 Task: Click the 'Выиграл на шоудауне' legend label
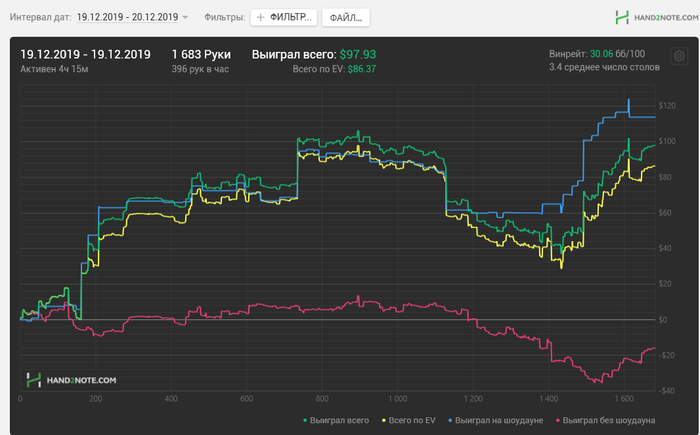(499, 420)
